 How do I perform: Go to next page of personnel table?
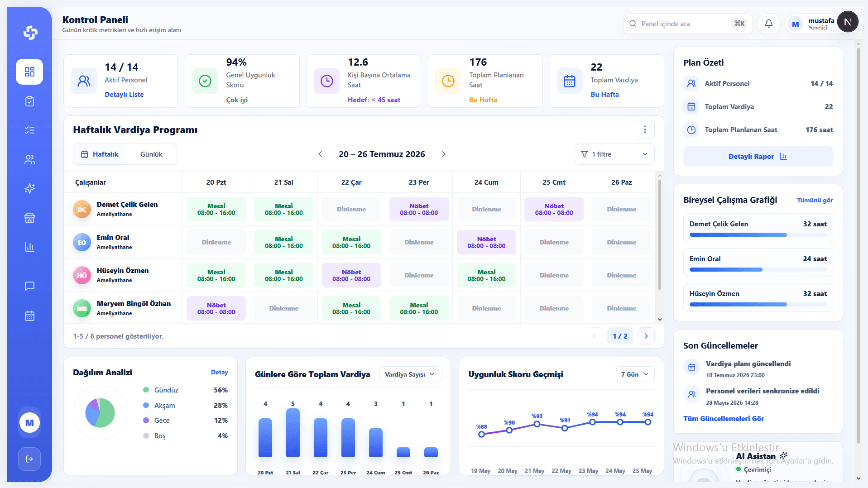[x=646, y=336]
